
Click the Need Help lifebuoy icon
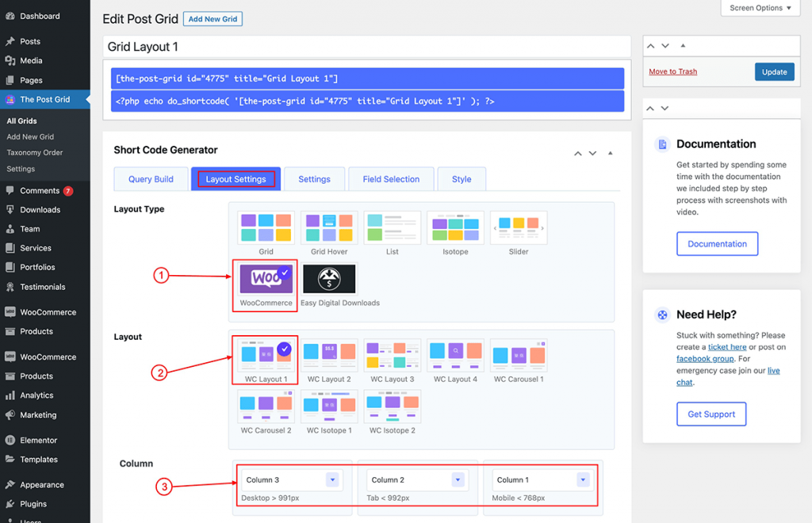pyautogui.click(x=662, y=315)
